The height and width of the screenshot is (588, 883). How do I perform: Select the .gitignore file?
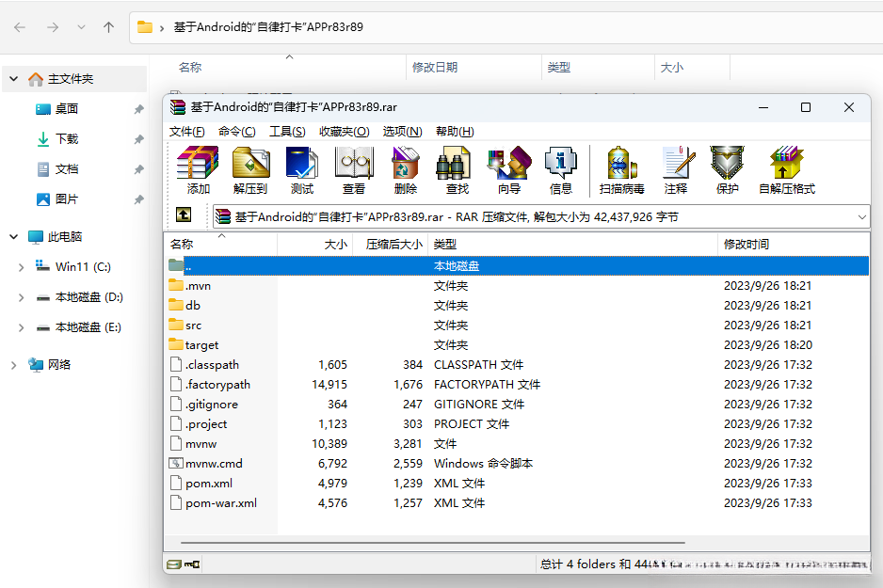coord(517,404)
